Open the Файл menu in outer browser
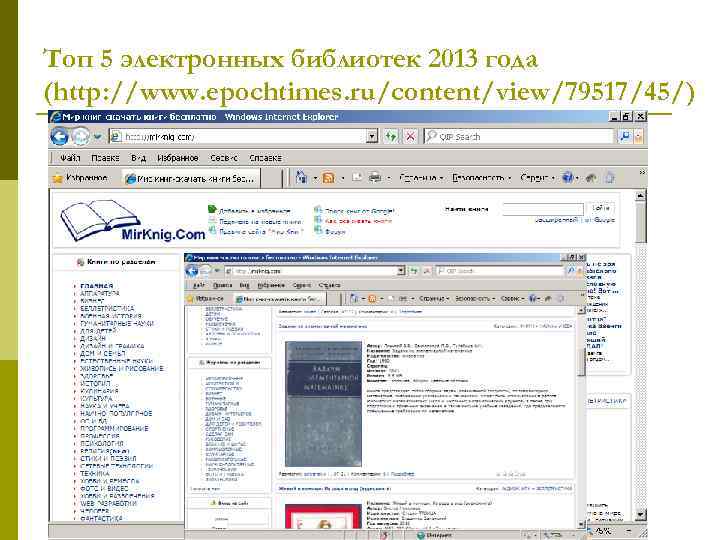 (70, 158)
